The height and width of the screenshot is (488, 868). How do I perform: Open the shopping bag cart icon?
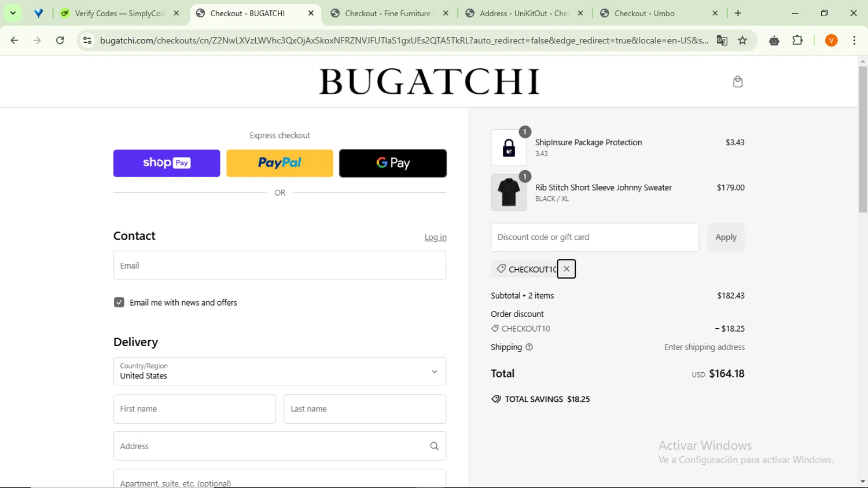[x=737, y=82]
